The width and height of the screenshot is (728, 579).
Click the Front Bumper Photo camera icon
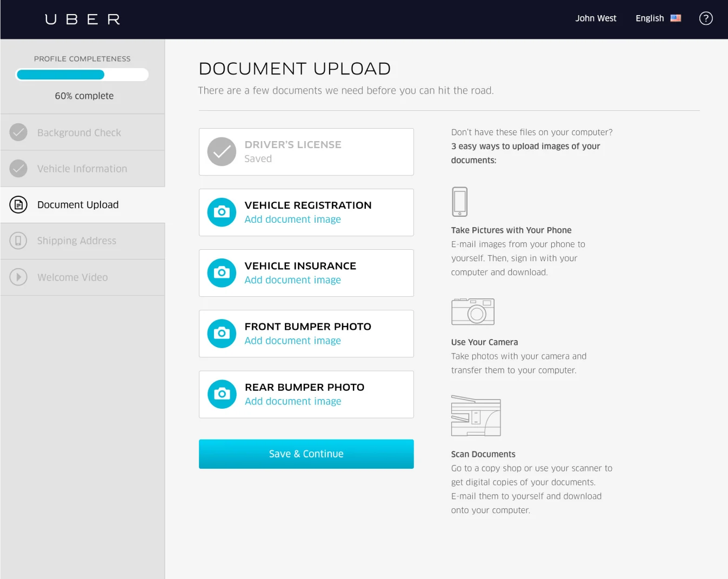tap(222, 334)
